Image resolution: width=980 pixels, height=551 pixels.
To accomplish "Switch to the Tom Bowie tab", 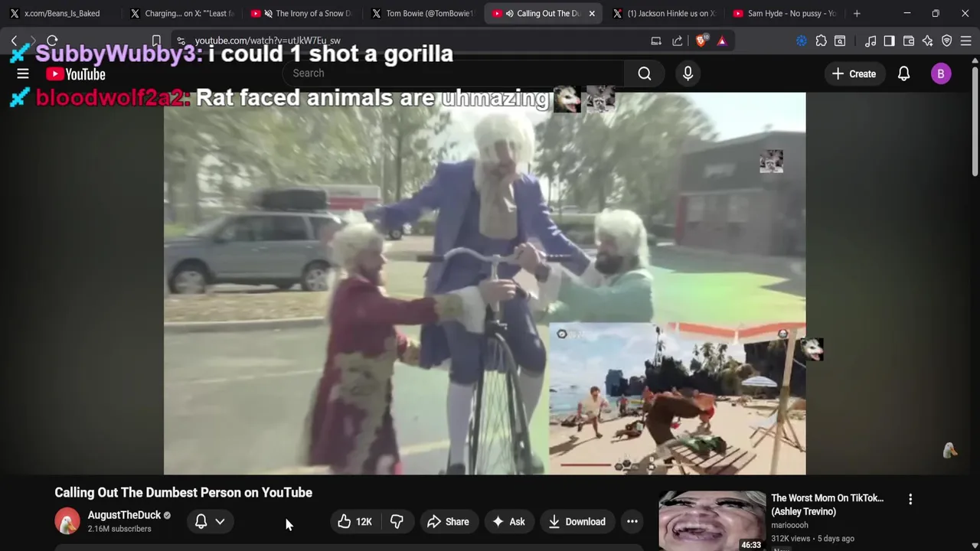I will 423,14.
